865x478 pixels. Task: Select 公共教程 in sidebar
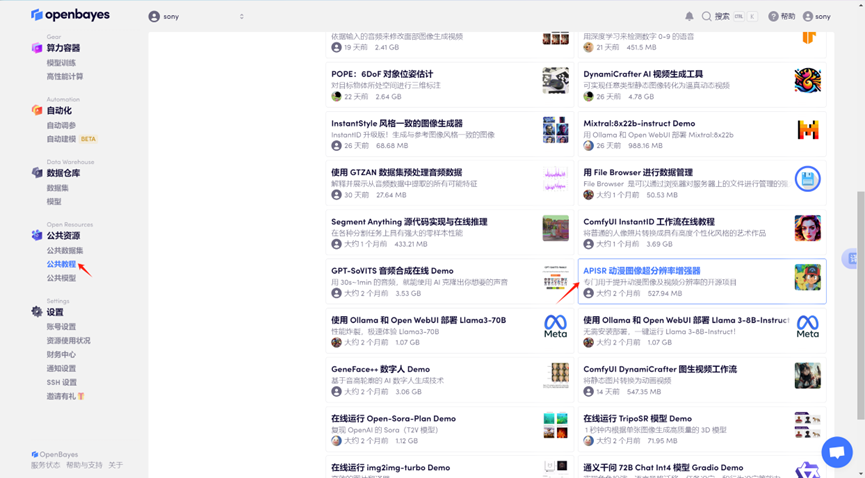pyautogui.click(x=61, y=264)
